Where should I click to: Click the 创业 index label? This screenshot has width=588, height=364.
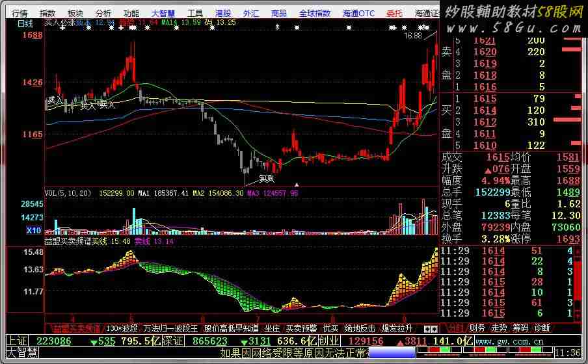[x=329, y=341]
